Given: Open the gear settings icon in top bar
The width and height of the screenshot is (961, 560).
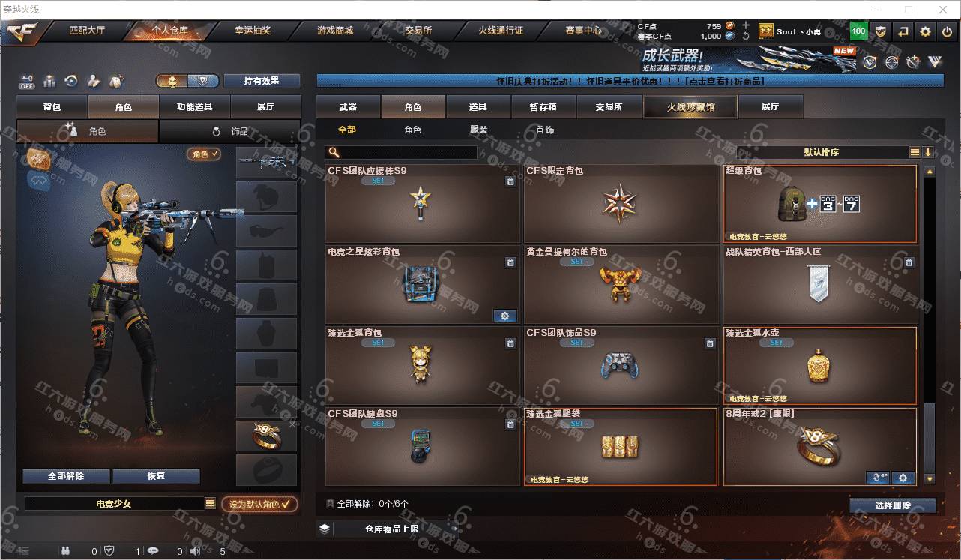Looking at the screenshot, I should click(926, 31).
